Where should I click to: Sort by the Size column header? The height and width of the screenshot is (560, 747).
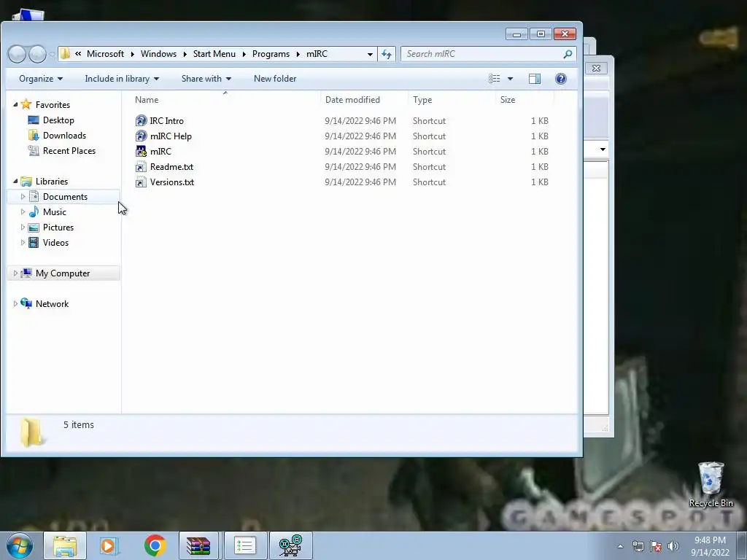pos(525,99)
